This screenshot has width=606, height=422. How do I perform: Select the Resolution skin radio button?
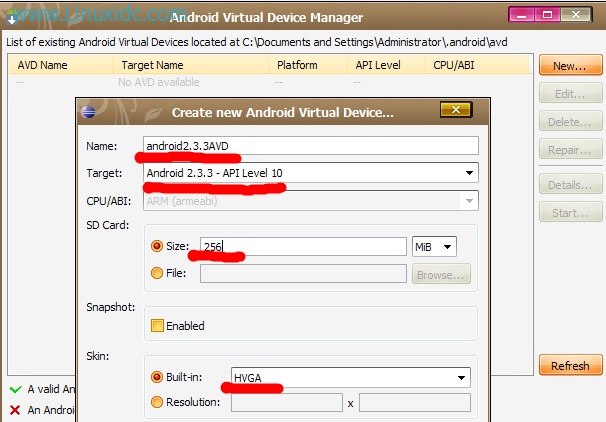157,402
